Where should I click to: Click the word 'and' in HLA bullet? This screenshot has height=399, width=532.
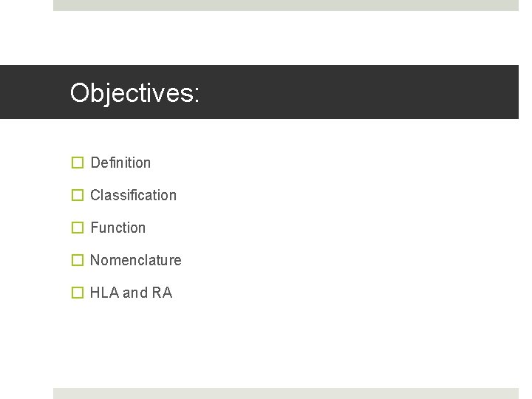click(x=135, y=293)
